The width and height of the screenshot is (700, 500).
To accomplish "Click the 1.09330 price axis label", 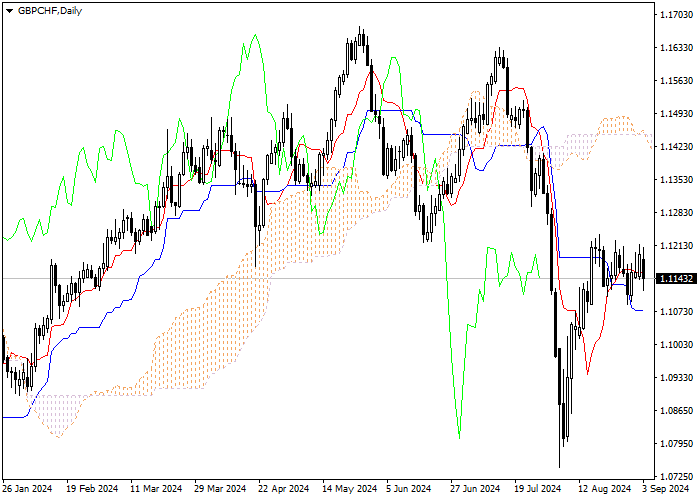I will click(676, 378).
